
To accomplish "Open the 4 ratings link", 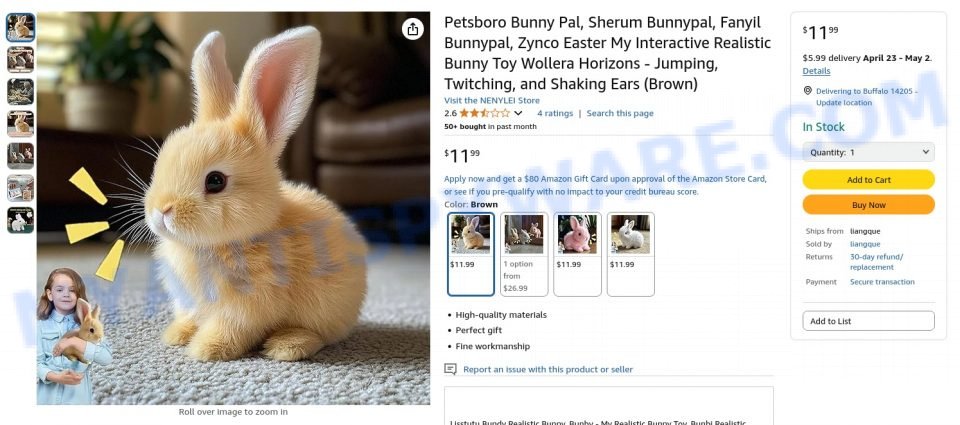I will coord(555,113).
